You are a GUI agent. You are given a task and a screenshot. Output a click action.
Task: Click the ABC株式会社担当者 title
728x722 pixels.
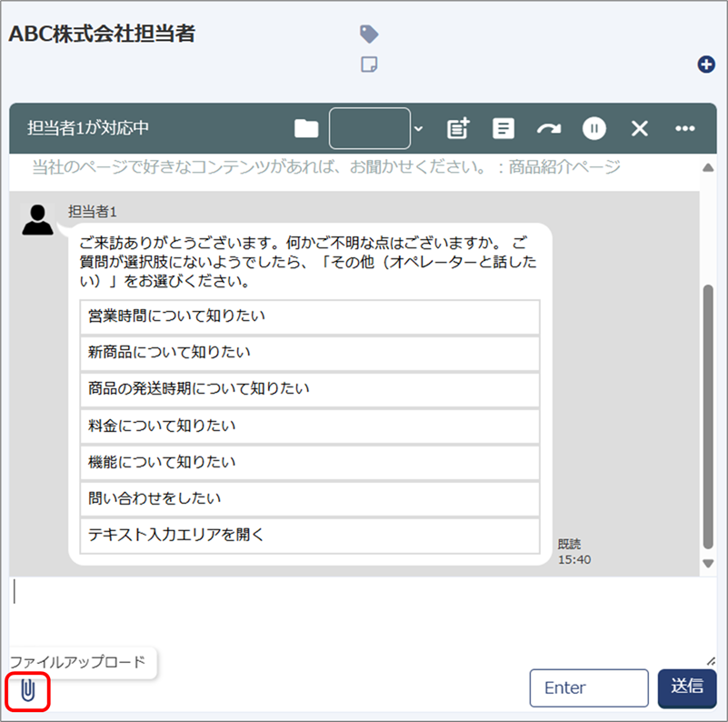tap(102, 34)
